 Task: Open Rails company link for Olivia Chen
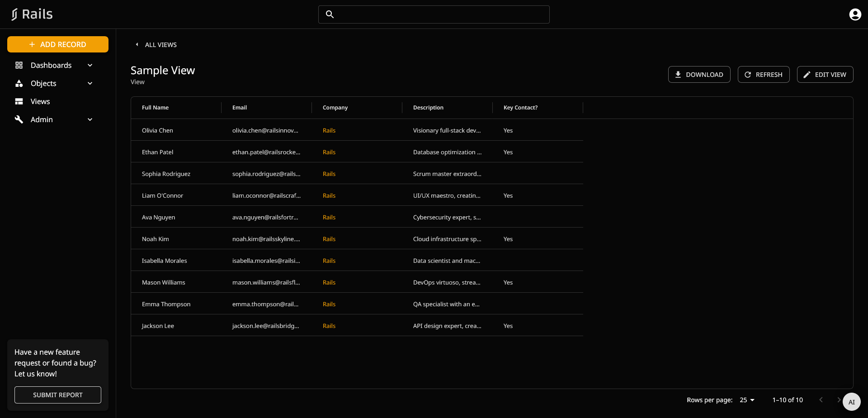[x=329, y=130]
